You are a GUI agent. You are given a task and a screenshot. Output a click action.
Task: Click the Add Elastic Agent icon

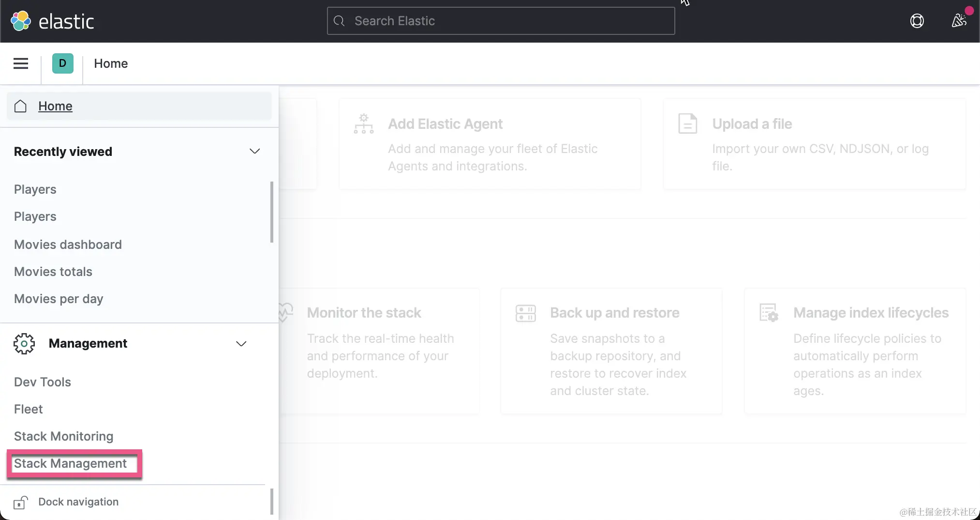pyautogui.click(x=364, y=123)
